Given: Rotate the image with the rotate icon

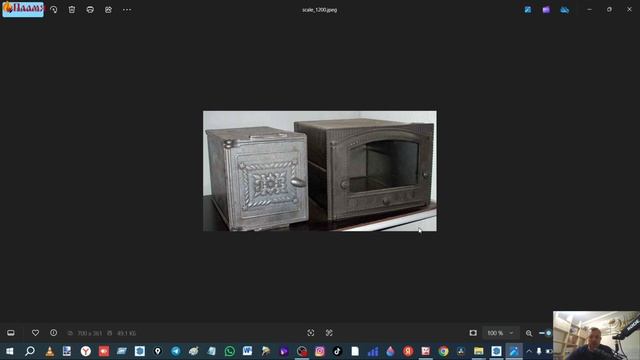Looking at the screenshot, I should tap(54, 9).
